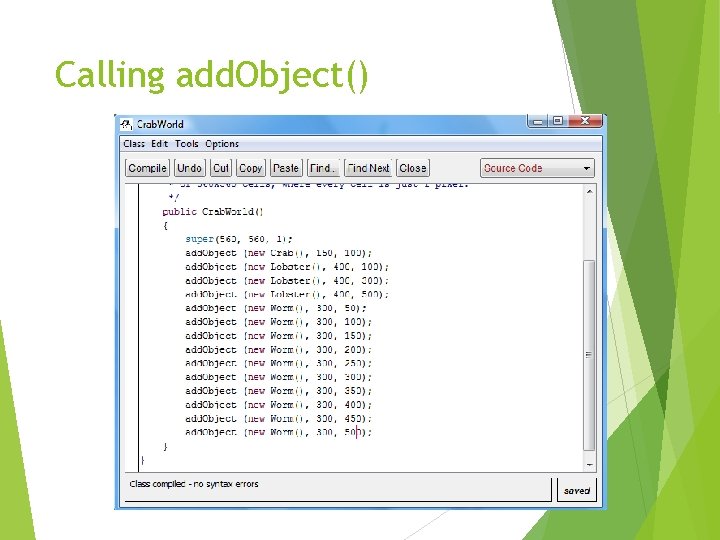Click addObject Lobster line ending 400, 300
Viewport: 720px width, 540px height.
click(x=287, y=281)
